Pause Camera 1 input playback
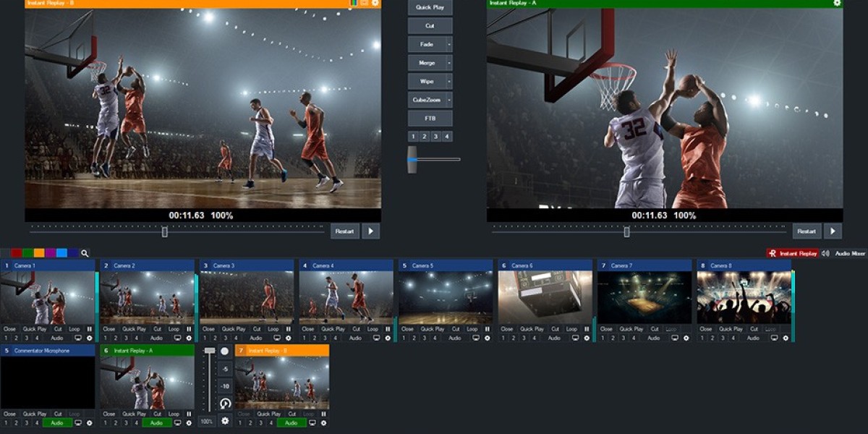This screenshot has height=434, width=868. point(90,329)
